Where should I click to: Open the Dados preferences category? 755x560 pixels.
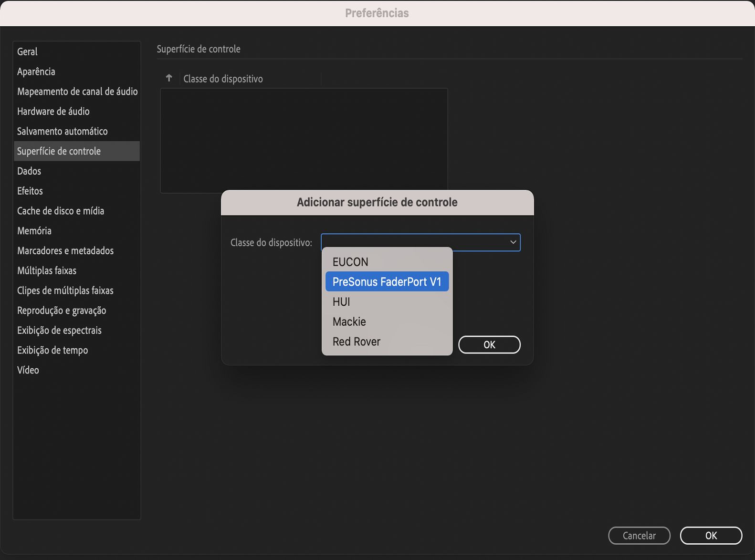[x=77, y=171]
